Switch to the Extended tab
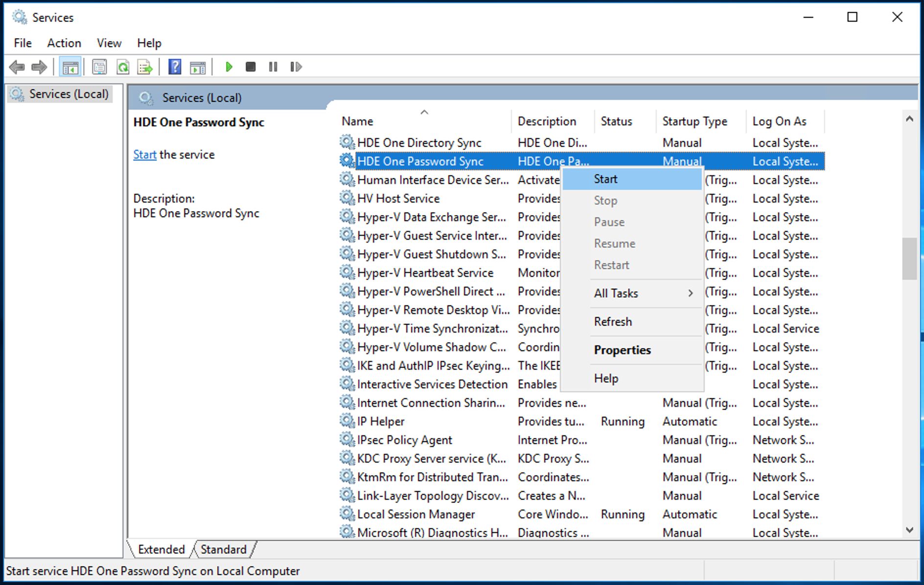This screenshot has width=924, height=585. [161, 549]
